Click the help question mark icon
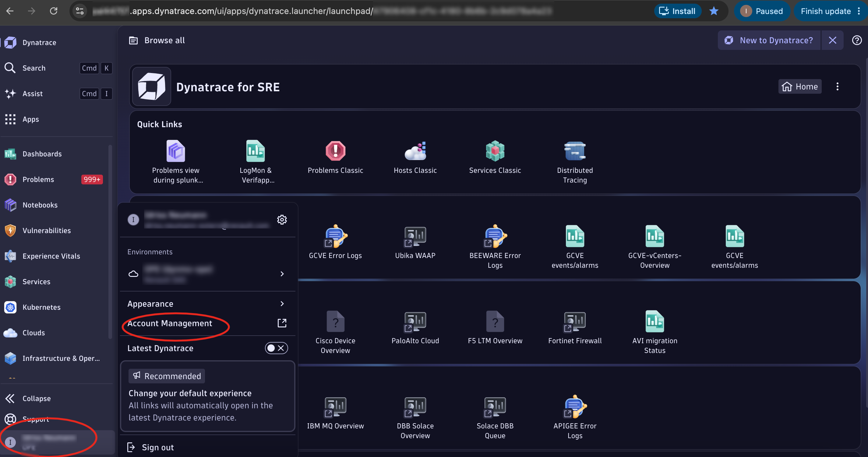Viewport: 868px width, 457px height. pyautogui.click(x=856, y=40)
